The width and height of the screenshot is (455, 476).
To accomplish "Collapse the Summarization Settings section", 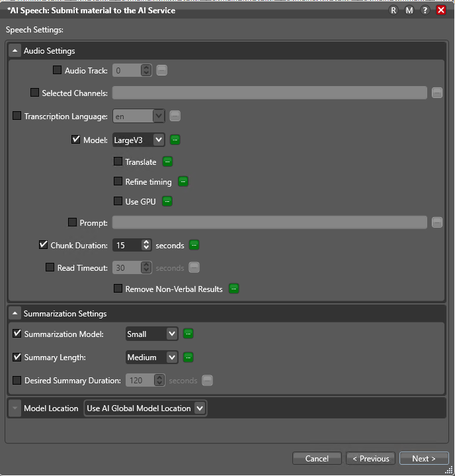I will 15,313.
